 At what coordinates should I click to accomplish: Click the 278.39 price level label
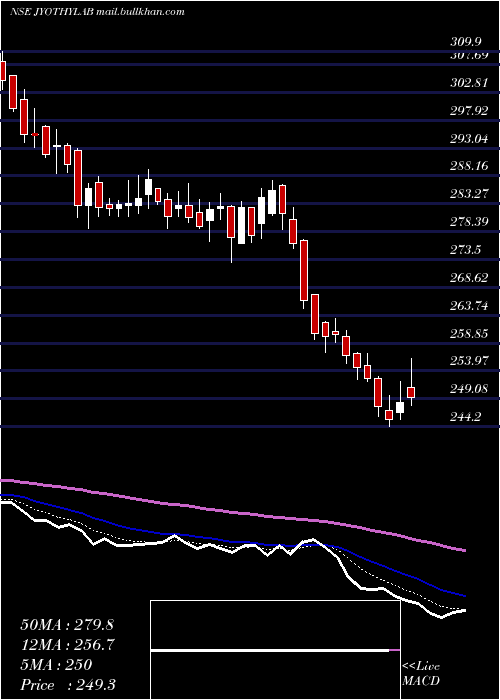click(469, 222)
